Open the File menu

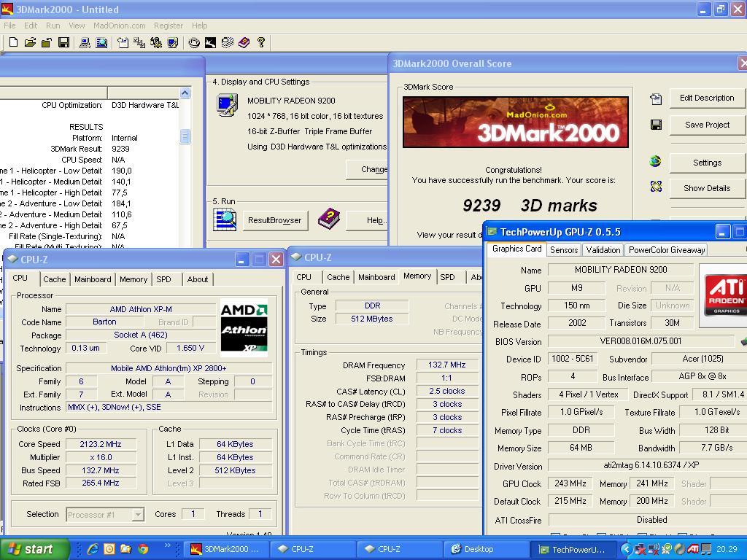click(x=9, y=26)
